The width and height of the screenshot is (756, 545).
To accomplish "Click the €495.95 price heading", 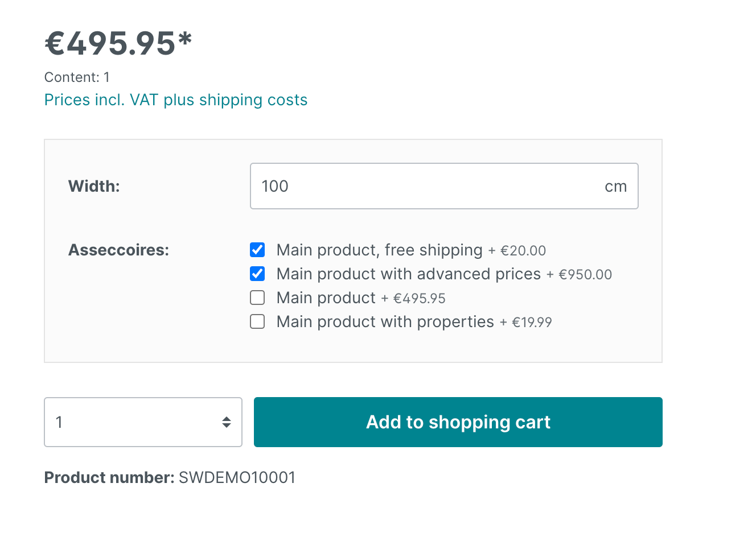I will (x=118, y=44).
